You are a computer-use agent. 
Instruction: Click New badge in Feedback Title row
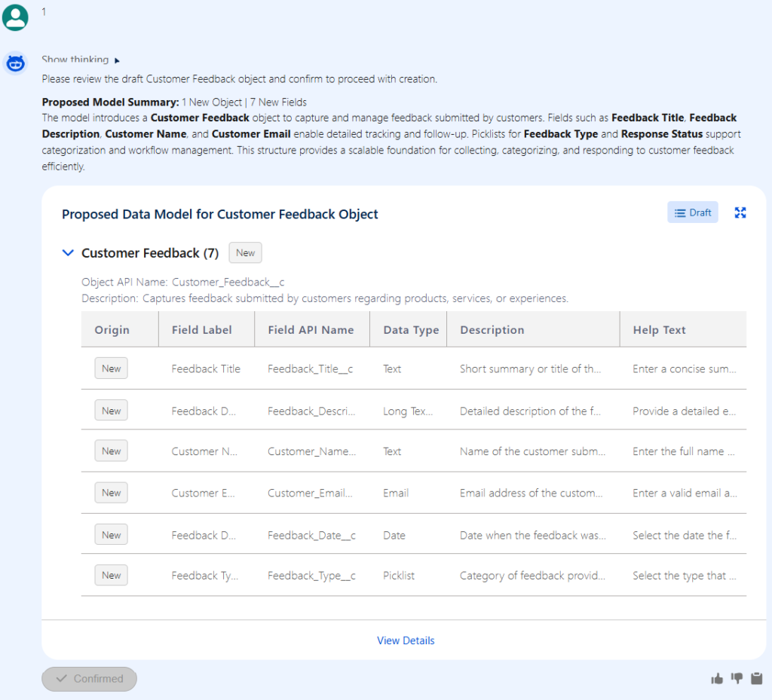coord(112,368)
